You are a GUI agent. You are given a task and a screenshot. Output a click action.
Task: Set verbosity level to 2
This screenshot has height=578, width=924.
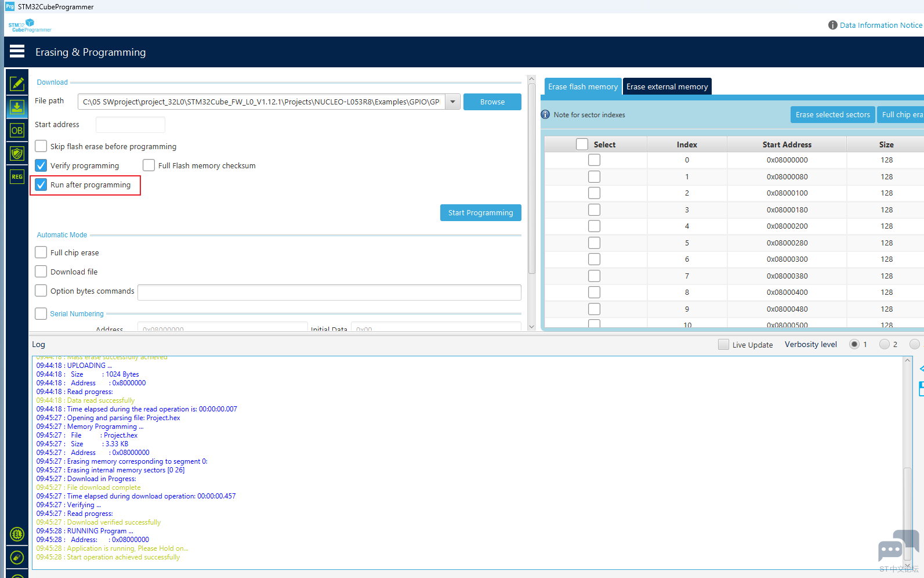pos(885,344)
